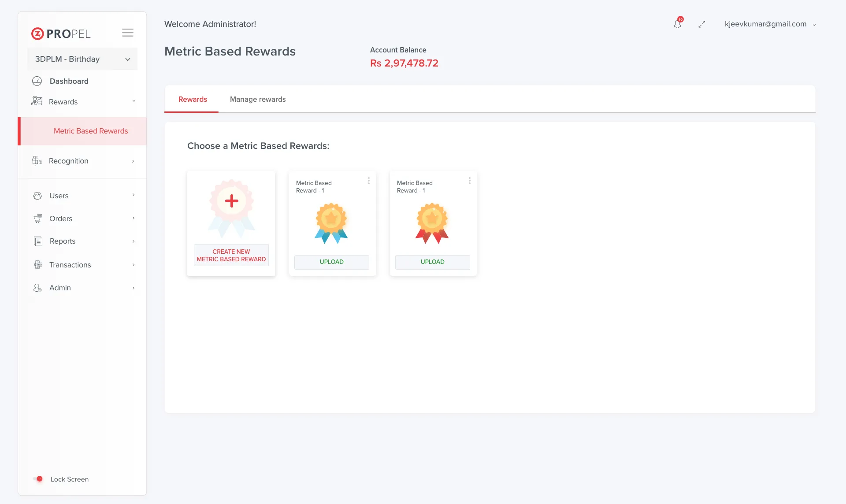Click the Admin person icon
The height and width of the screenshot is (504, 846).
point(37,288)
